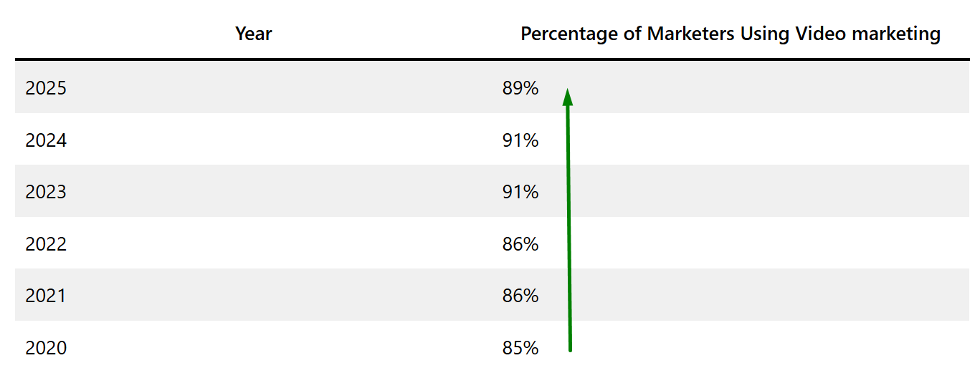Click "Video marketing" in the column header
The width and height of the screenshot is (980, 368).
[x=868, y=34]
